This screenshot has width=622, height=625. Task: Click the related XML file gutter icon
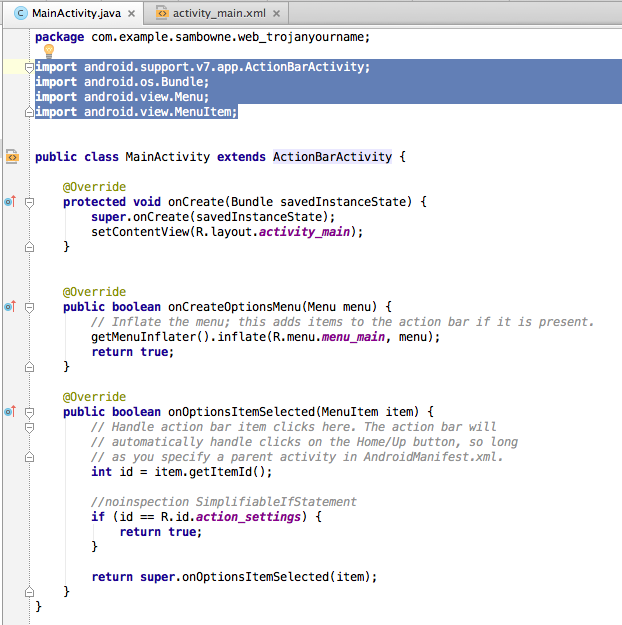pyautogui.click(x=12, y=157)
